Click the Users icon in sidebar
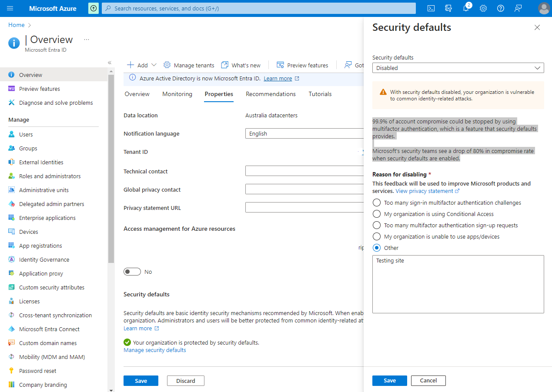Image resolution: width=552 pixels, height=392 pixels. click(12, 134)
